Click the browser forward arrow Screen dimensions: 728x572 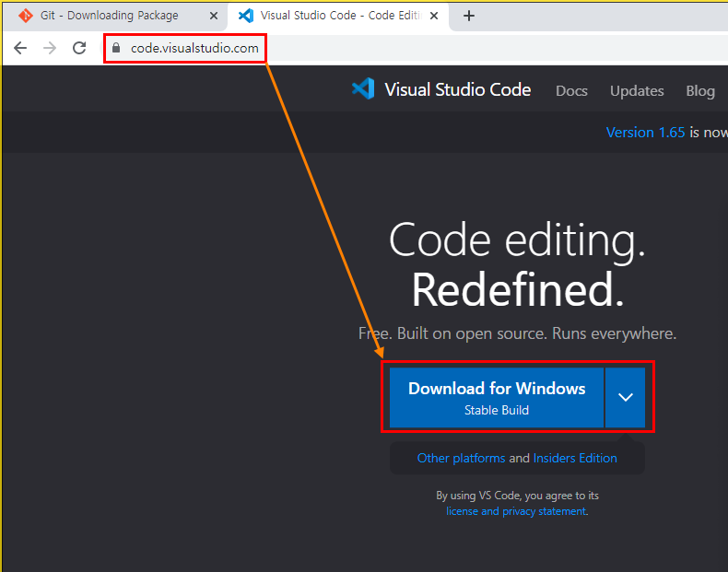pyautogui.click(x=50, y=48)
